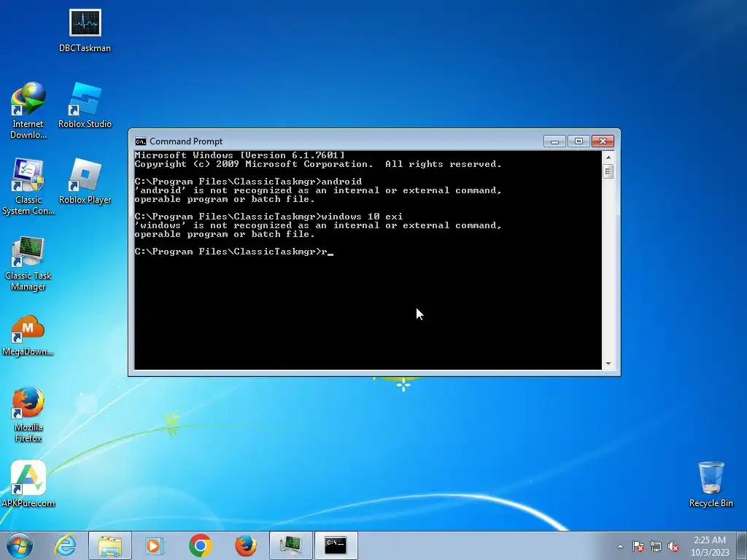747x560 pixels.
Task: Open Windows Explorer from the taskbar
Action: coord(110,545)
